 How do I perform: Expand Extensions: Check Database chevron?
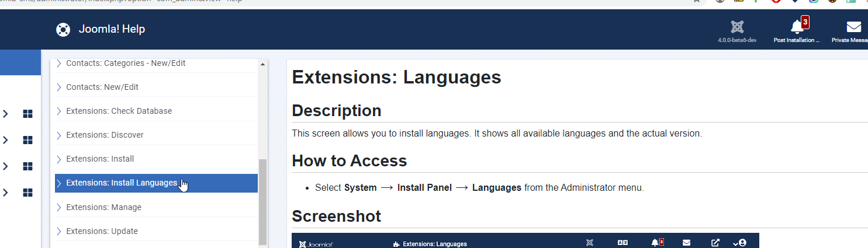tap(58, 111)
